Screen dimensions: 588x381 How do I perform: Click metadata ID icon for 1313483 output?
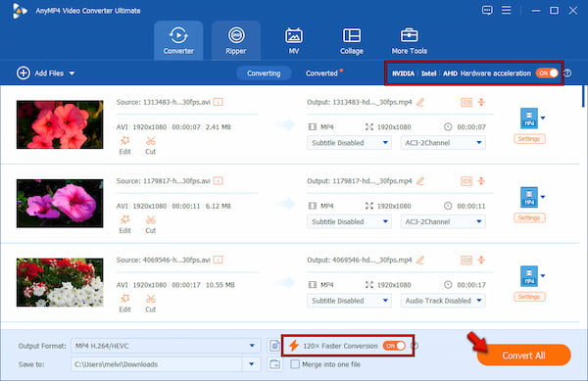coord(466,102)
